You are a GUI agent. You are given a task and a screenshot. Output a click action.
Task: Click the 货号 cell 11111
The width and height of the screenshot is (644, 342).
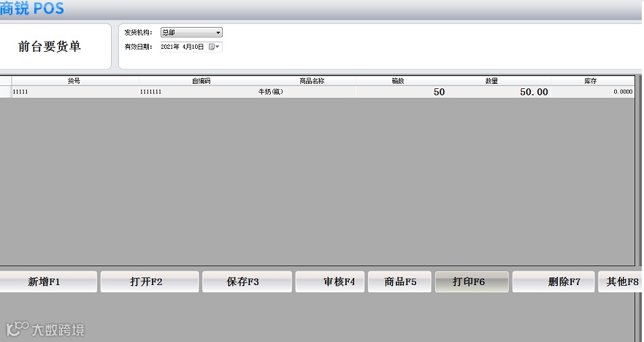[x=74, y=91]
